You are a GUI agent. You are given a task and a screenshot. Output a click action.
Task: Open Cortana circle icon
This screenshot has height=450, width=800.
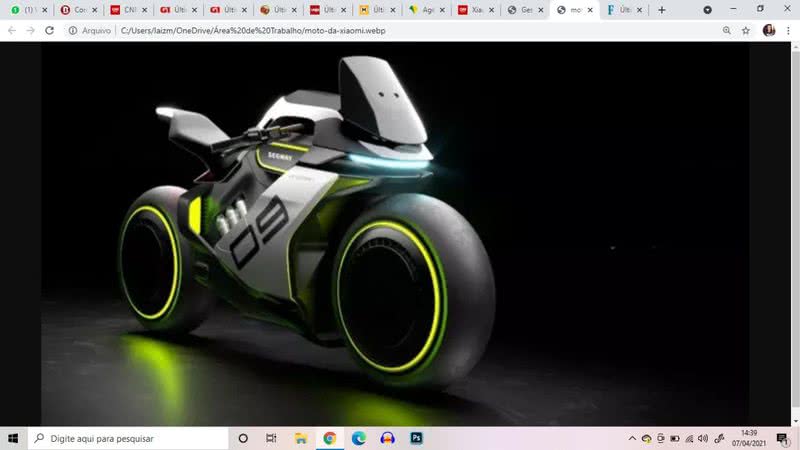pos(243,438)
